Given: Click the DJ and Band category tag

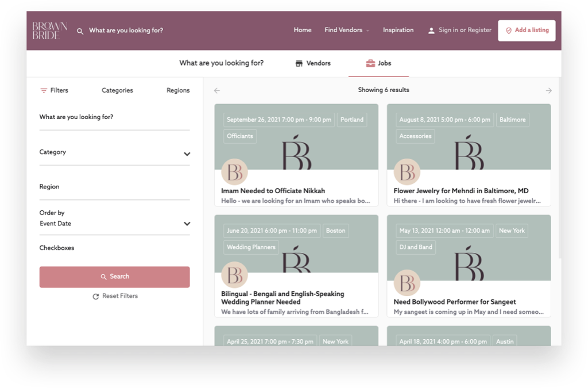Looking at the screenshot, I should point(416,247).
